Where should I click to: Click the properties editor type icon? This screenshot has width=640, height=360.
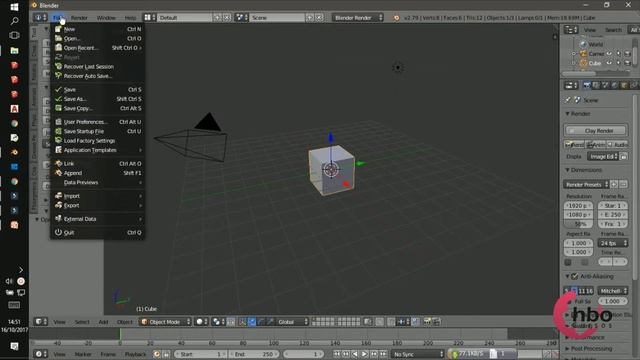(x=571, y=85)
